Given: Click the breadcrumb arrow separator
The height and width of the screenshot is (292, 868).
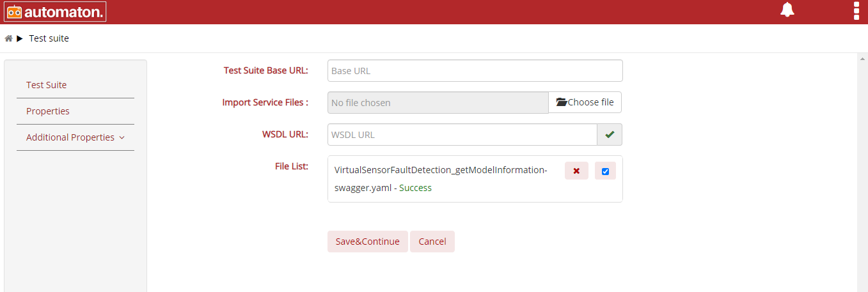Looking at the screenshot, I should tap(20, 38).
